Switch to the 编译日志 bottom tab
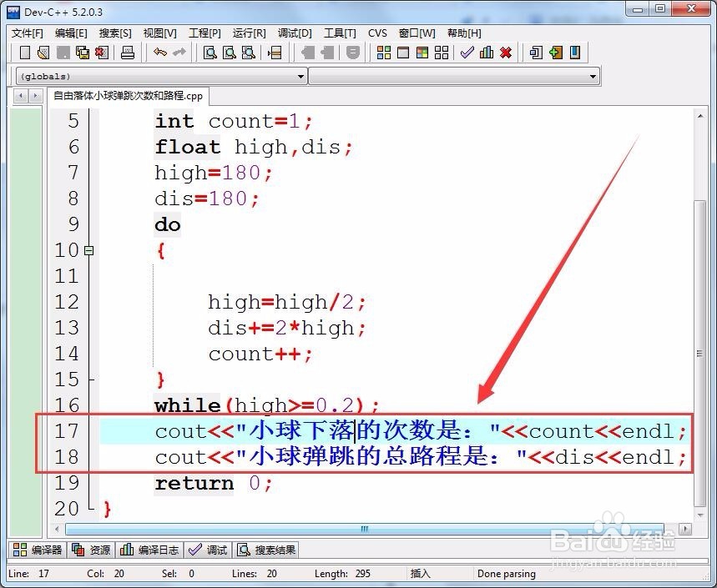 click(x=149, y=550)
